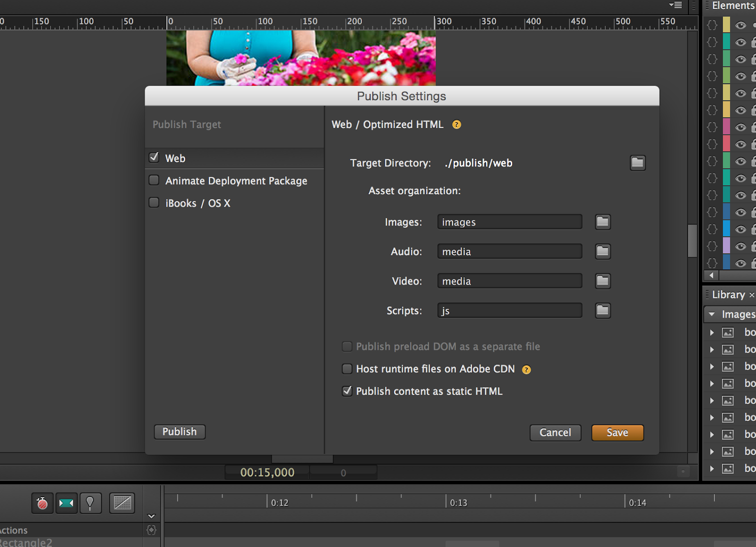The height and width of the screenshot is (547, 756).
Task: Enable Host runtime files on Adobe CDN
Action: point(347,369)
